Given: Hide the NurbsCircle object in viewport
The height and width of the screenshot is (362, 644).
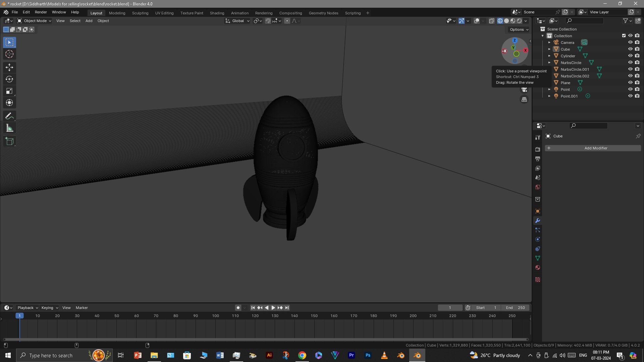Looking at the screenshot, I should pos(630,62).
